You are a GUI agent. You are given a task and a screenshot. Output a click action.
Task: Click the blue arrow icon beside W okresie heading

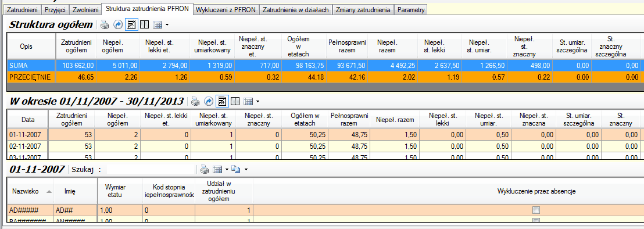click(x=209, y=101)
